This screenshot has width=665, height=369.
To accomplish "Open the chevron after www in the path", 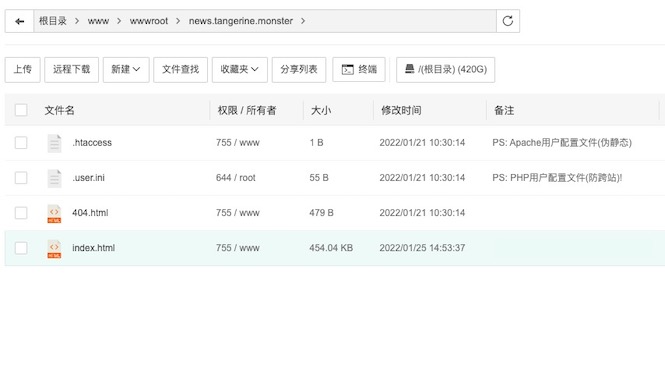I will [119, 21].
